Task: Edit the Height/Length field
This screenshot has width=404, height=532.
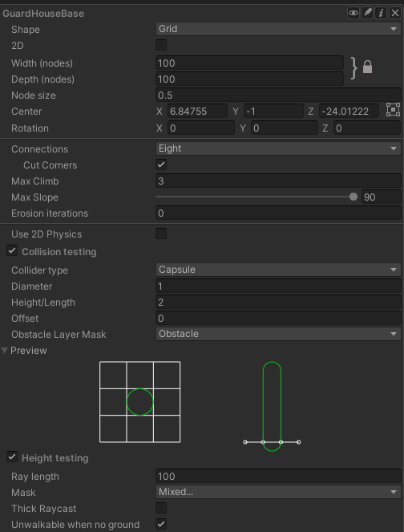Action: click(278, 302)
